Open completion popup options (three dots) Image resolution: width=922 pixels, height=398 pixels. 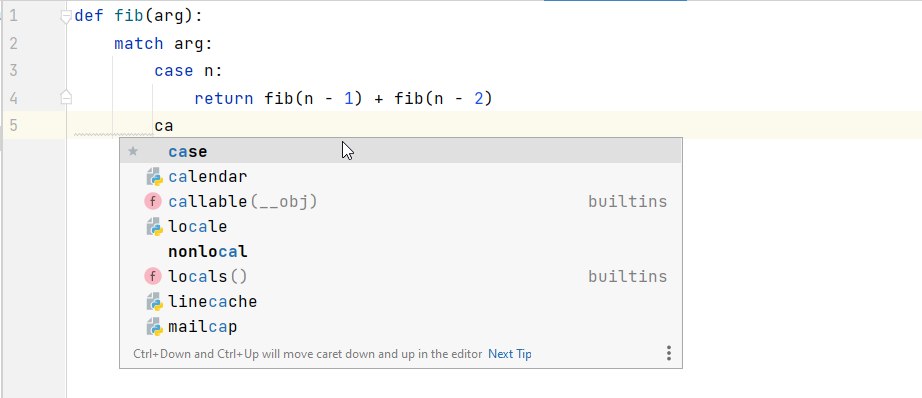[x=669, y=353]
